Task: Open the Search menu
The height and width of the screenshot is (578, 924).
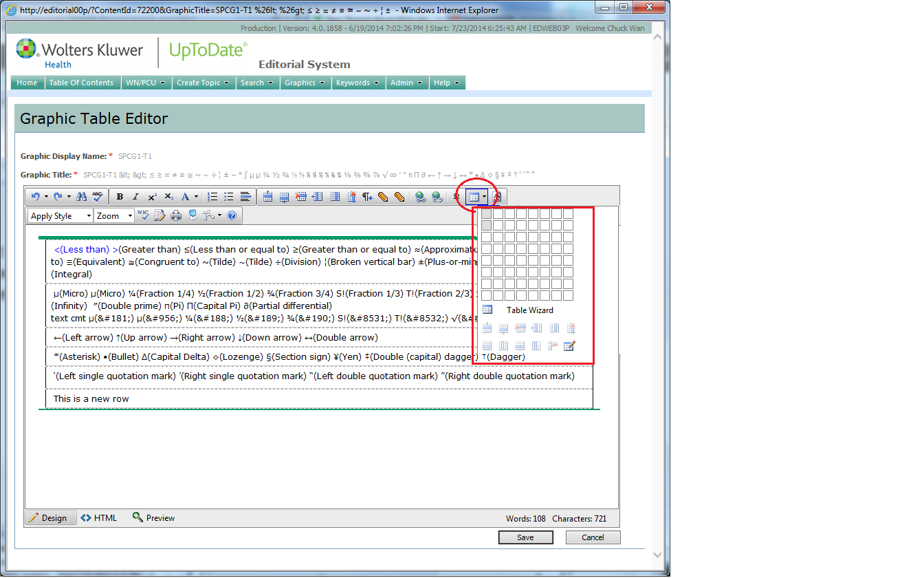Action: [256, 83]
